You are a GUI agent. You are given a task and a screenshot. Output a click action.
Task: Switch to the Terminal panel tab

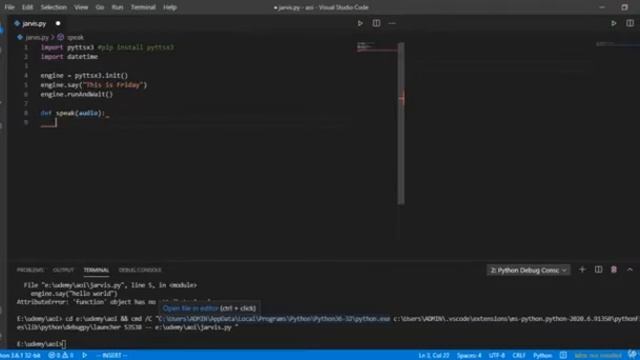tap(96, 270)
